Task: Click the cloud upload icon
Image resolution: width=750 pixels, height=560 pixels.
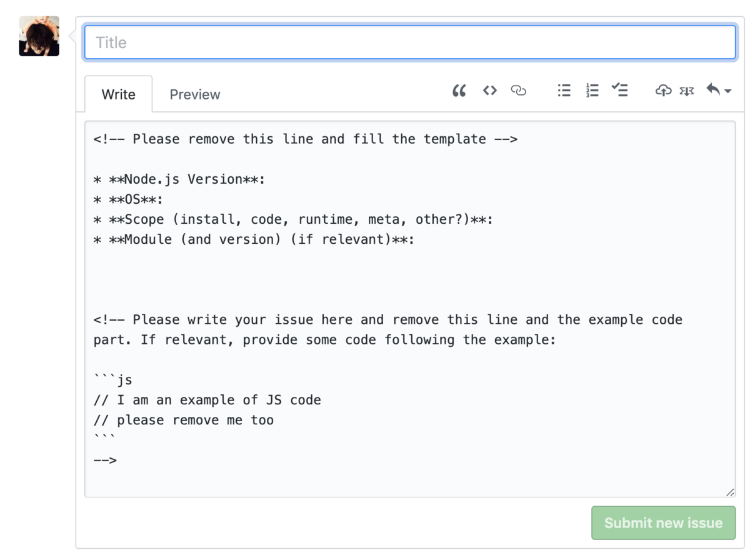Action: [x=663, y=91]
